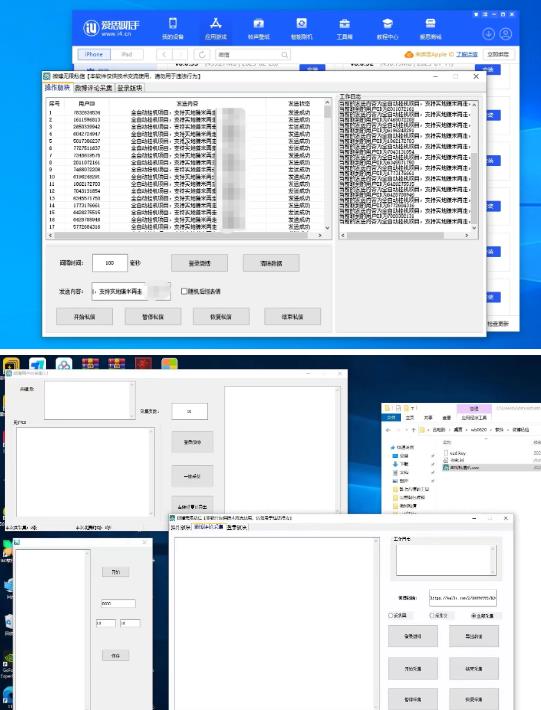
Task: Click the Weibo URL input field
Action: (x=463, y=598)
